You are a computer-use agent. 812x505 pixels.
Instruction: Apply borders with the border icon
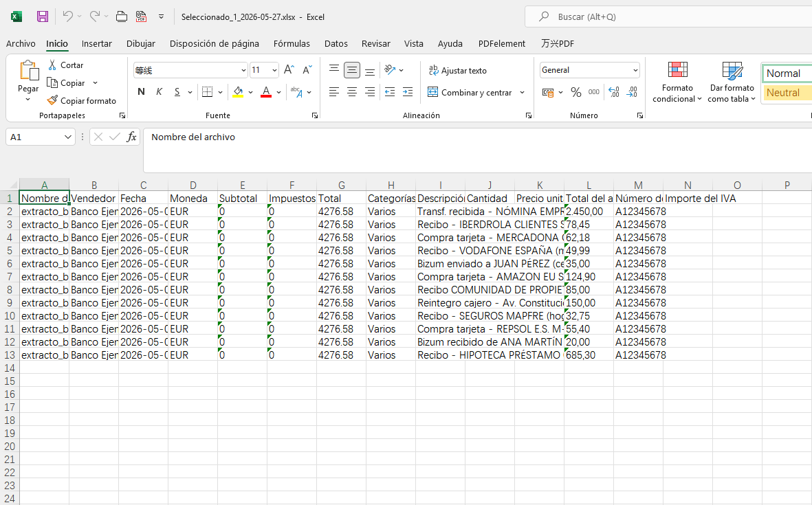207,92
